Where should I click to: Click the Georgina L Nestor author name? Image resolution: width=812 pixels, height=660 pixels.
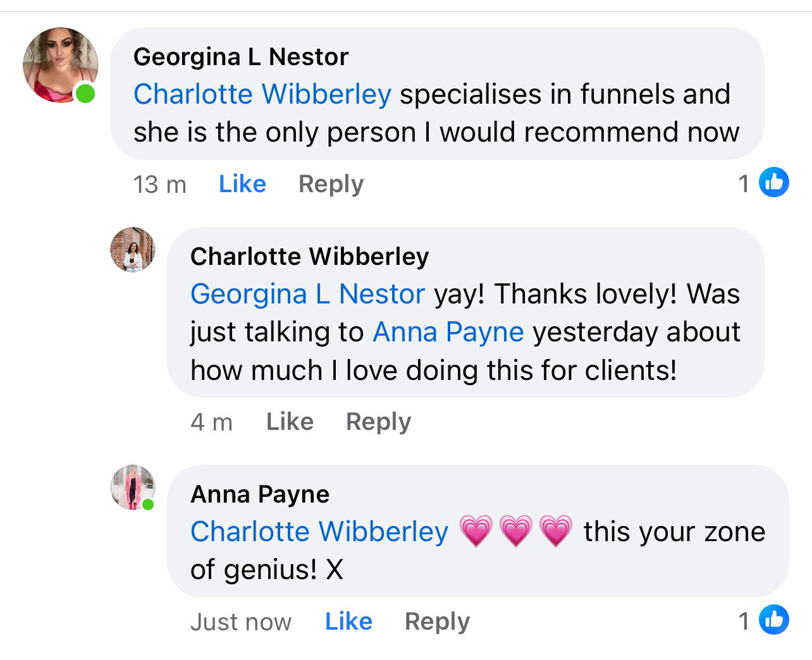tap(241, 57)
